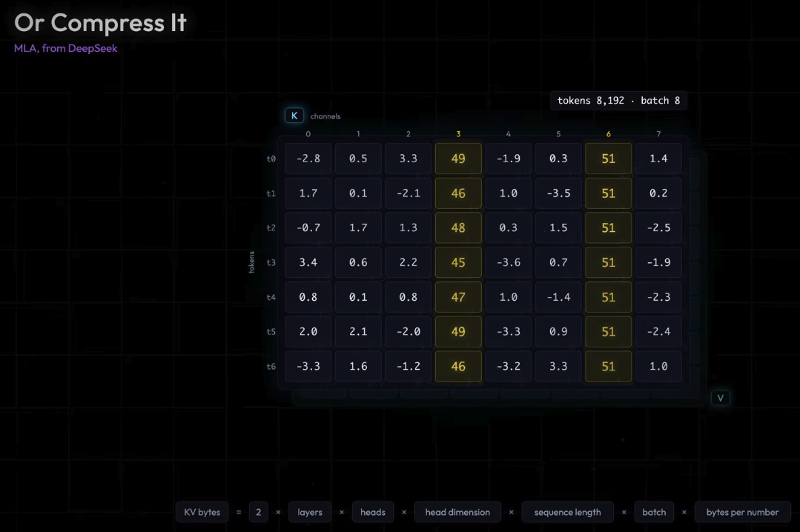The height and width of the screenshot is (532, 800).
Task: Select the 45 cell in row t3
Action: pos(458,263)
